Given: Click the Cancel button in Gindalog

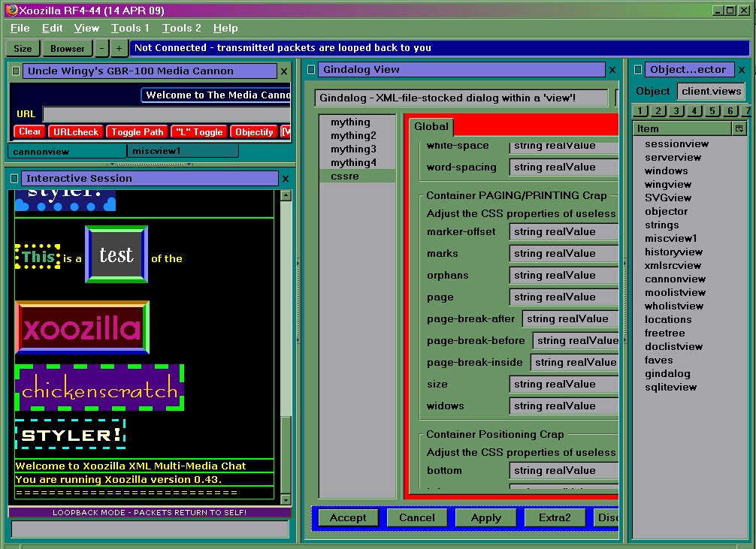Looking at the screenshot, I should 417,517.
